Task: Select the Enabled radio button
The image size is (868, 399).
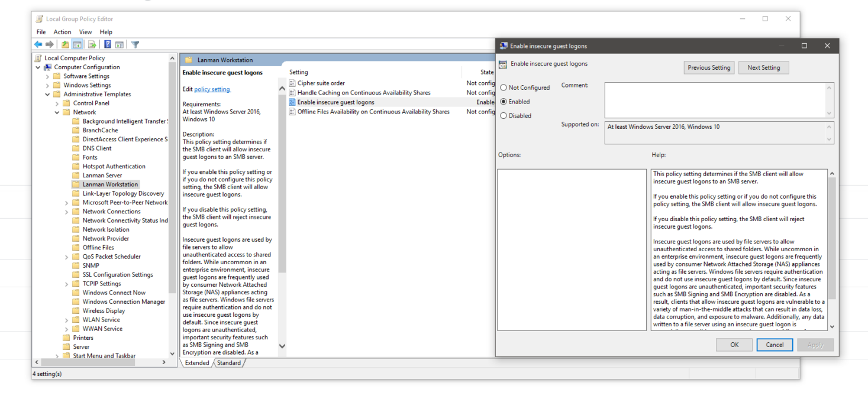Action: pyautogui.click(x=504, y=102)
